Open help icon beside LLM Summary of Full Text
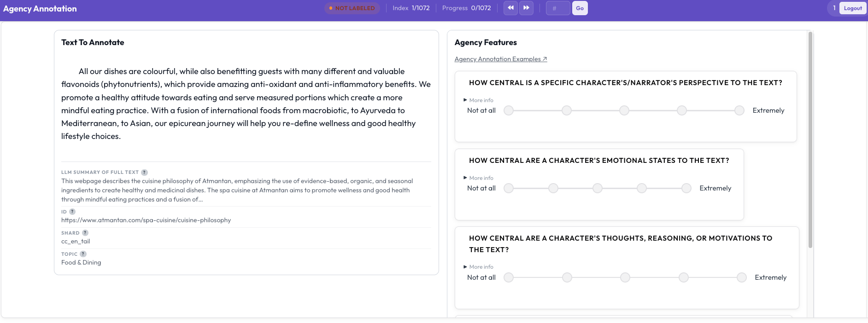868x323 pixels. click(144, 173)
